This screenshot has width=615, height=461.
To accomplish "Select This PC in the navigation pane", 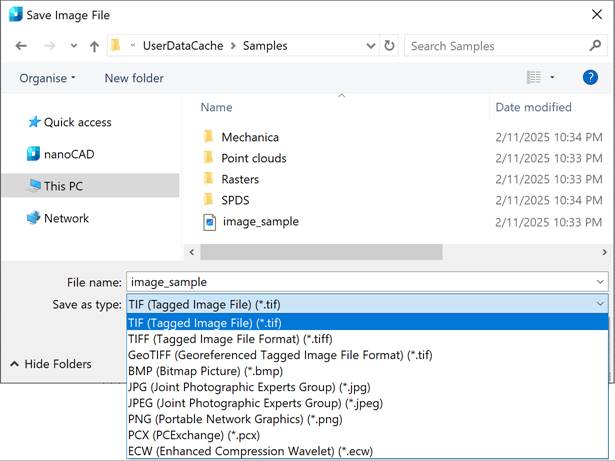I will click(91, 186).
